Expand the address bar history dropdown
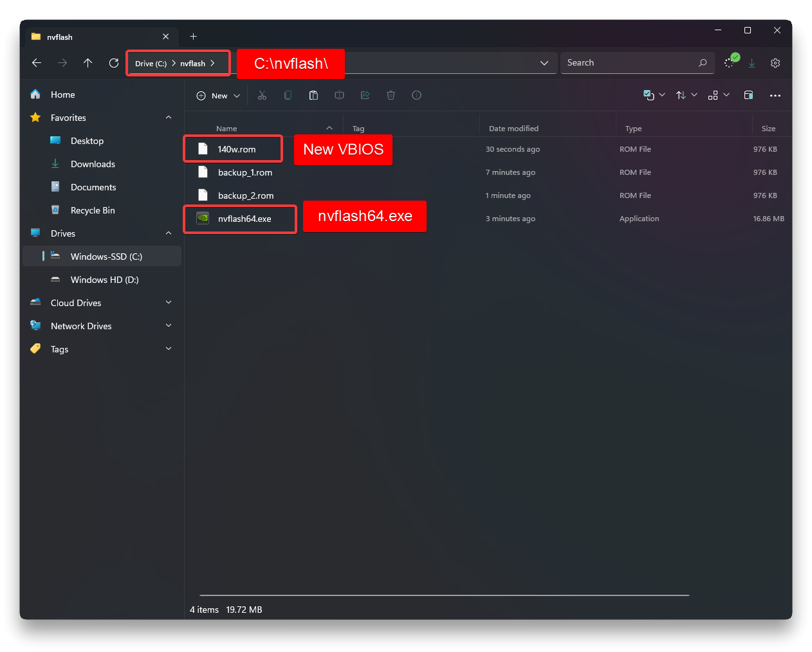The image size is (812, 652). tap(544, 63)
